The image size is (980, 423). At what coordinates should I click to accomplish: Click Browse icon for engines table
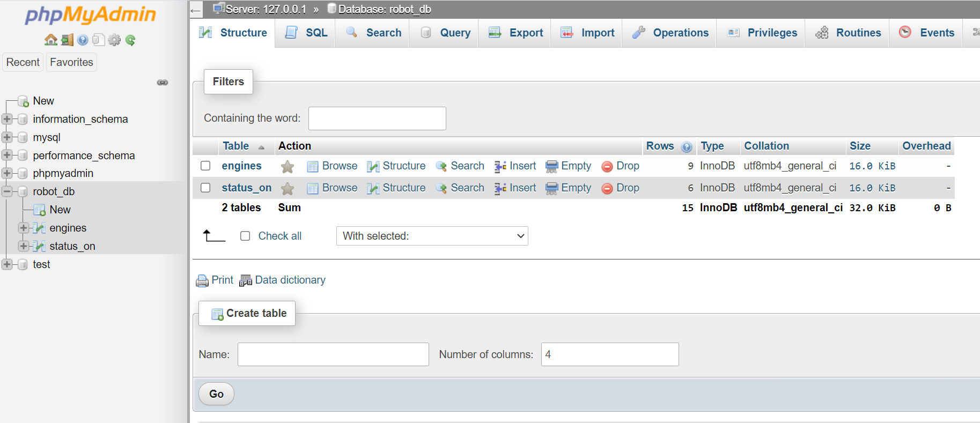[313, 167]
